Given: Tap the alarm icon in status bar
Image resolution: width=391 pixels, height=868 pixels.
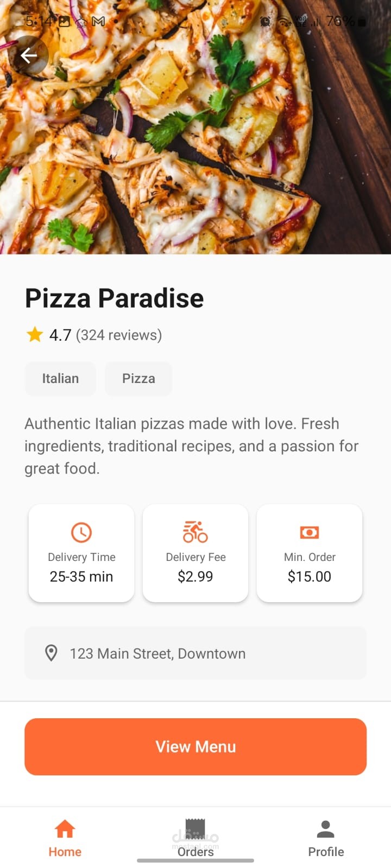Looking at the screenshot, I should pyautogui.click(x=266, y=22).
